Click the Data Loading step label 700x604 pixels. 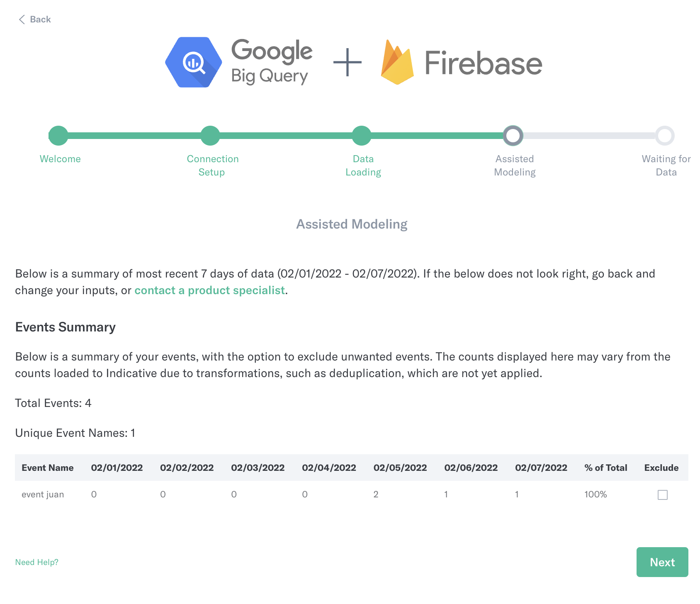coord(363,166)
